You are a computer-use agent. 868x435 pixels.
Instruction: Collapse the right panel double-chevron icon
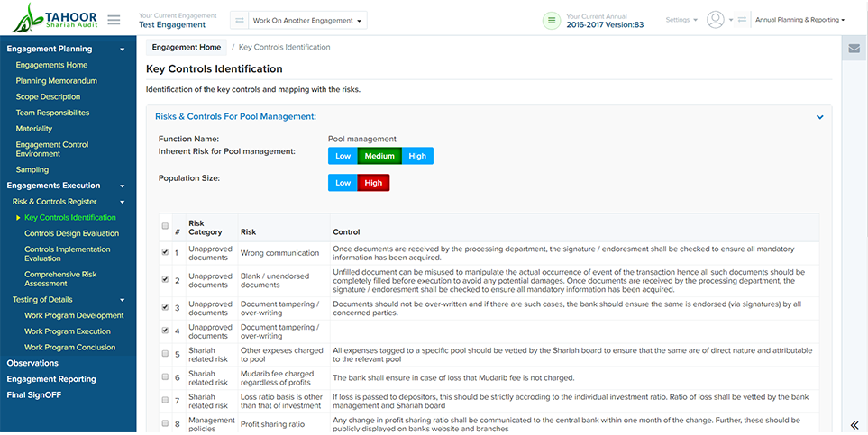tap(854, 425)
